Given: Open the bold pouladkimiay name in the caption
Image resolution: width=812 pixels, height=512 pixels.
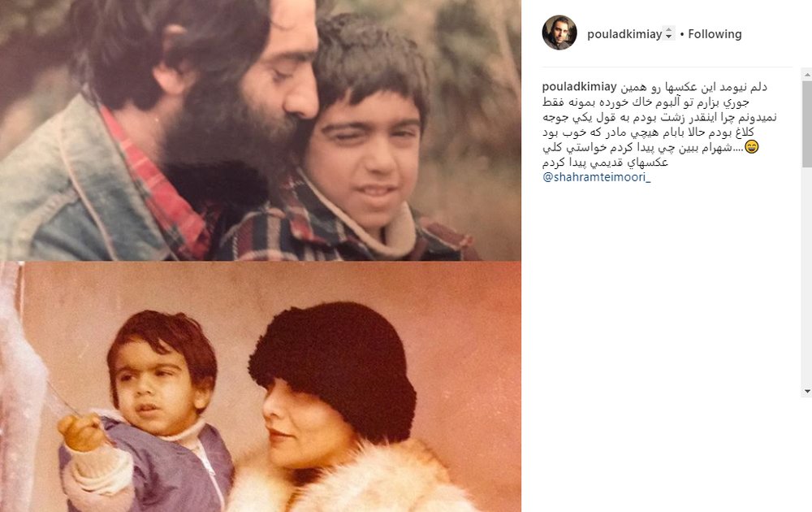Looking at the screenshot, I should pos(580,86).
